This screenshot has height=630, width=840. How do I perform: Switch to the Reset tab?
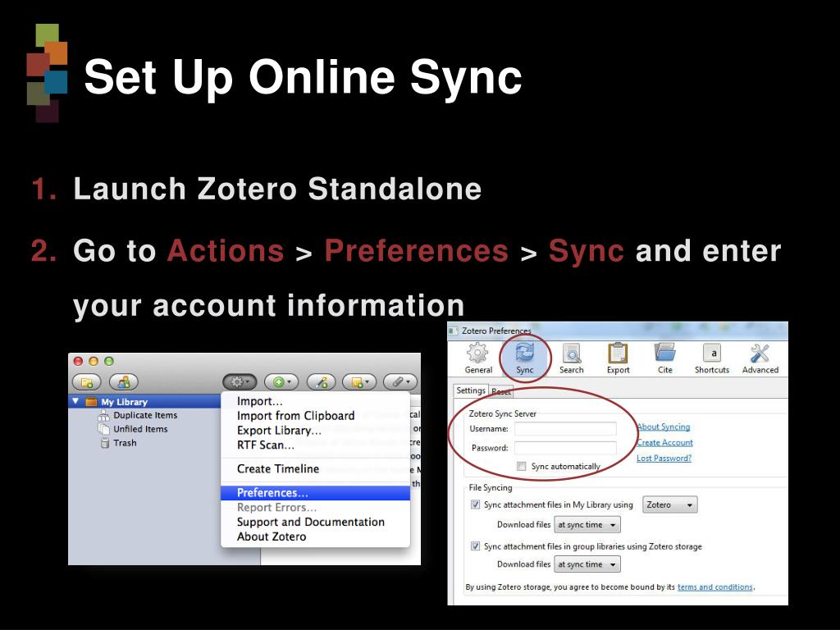(x=501, y=391)
